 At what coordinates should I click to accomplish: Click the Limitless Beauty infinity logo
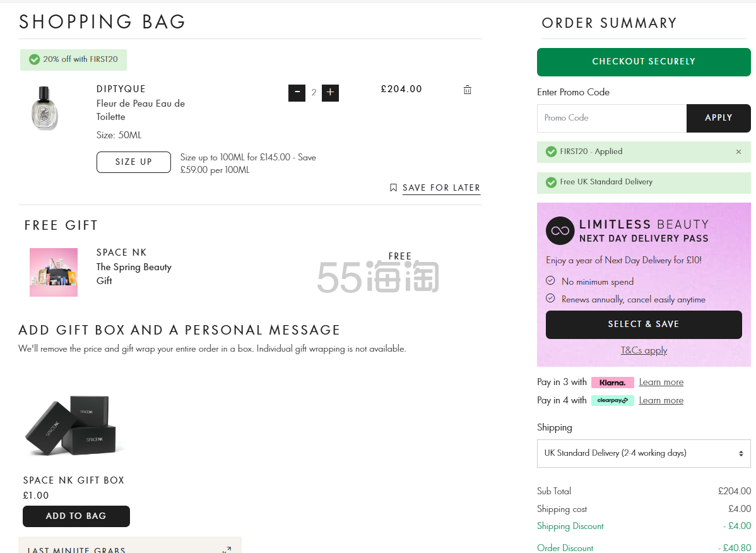[x=560, y=230]
